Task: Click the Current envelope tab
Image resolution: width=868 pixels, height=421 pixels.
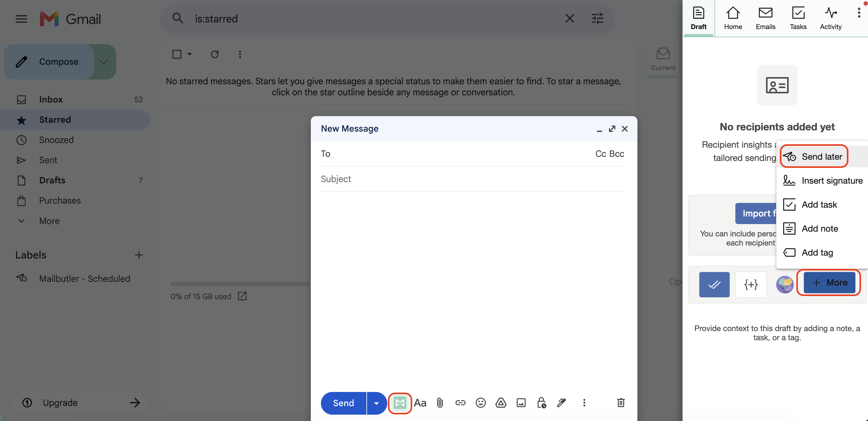Action: click(663, 59)
